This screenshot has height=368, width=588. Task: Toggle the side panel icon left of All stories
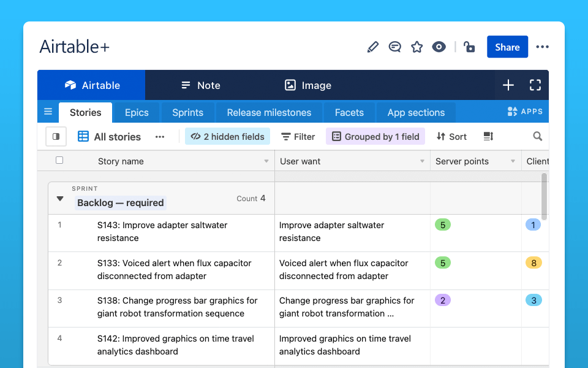56,136
